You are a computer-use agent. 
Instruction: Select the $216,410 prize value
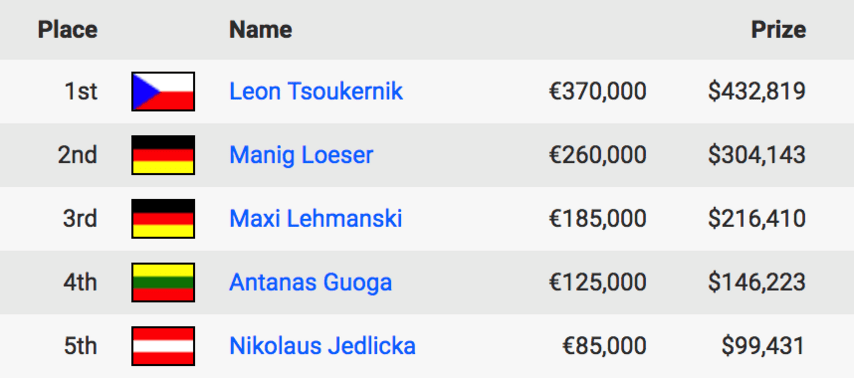(x=757, y=218)
